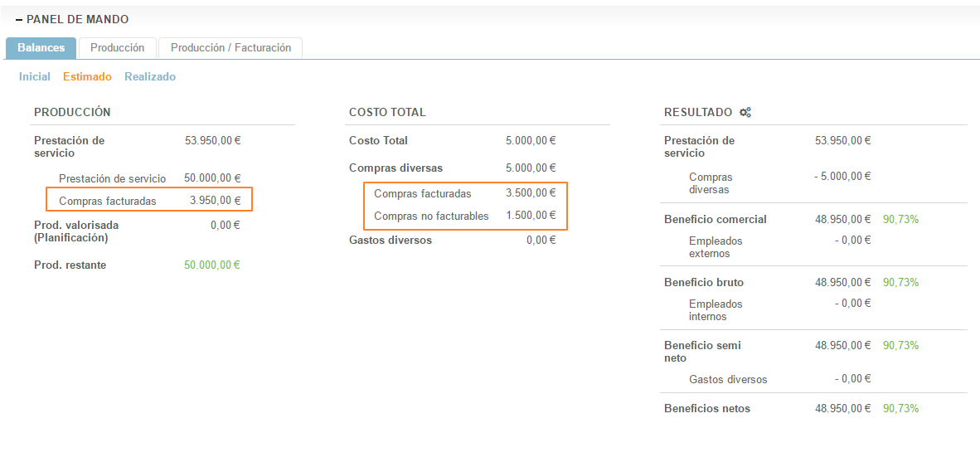Click the Prod. valorisada (Planificación) row
The width and height of the screenshot is (980, 467).
(x=137, y=231)
